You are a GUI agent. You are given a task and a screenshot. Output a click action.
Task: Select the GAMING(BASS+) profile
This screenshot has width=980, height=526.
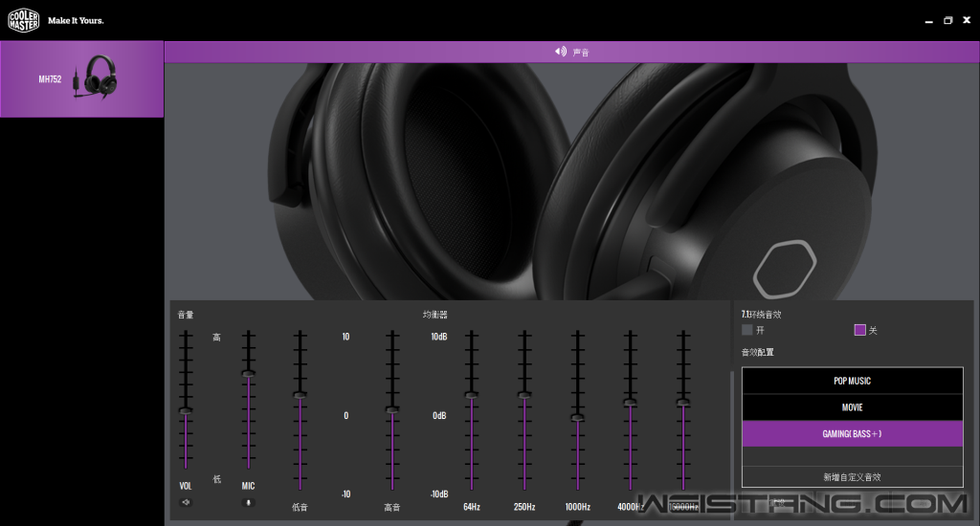tap(853, 433)
